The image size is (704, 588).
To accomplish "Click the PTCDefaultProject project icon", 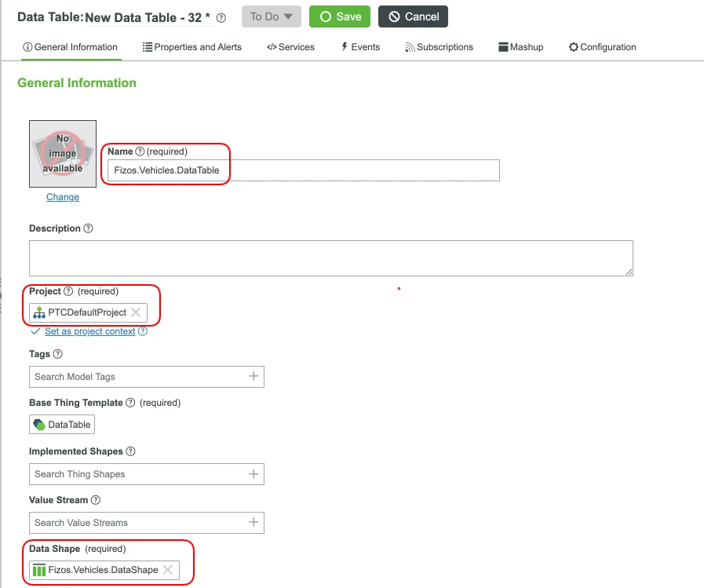I will coord(39,312).
